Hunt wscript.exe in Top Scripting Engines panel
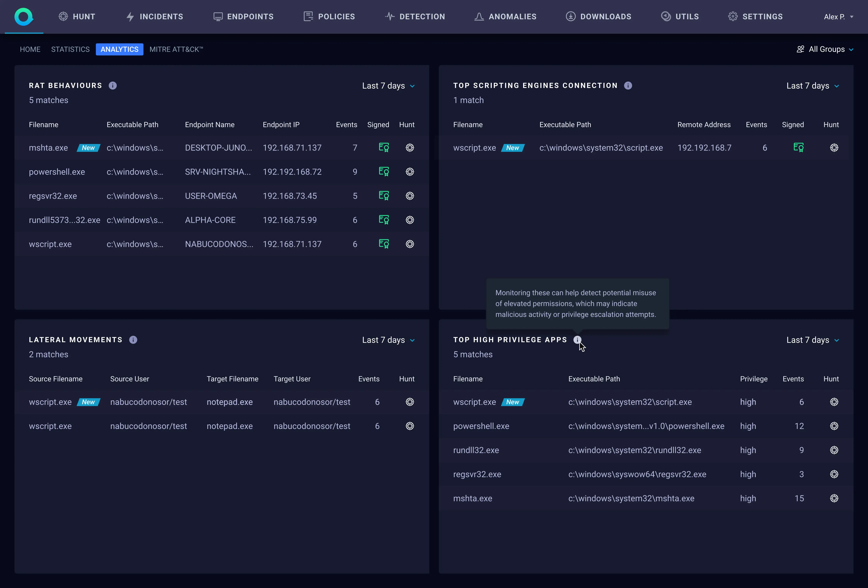Image resolution: width=868 pixels, height=588 pixels. point(834,147)
